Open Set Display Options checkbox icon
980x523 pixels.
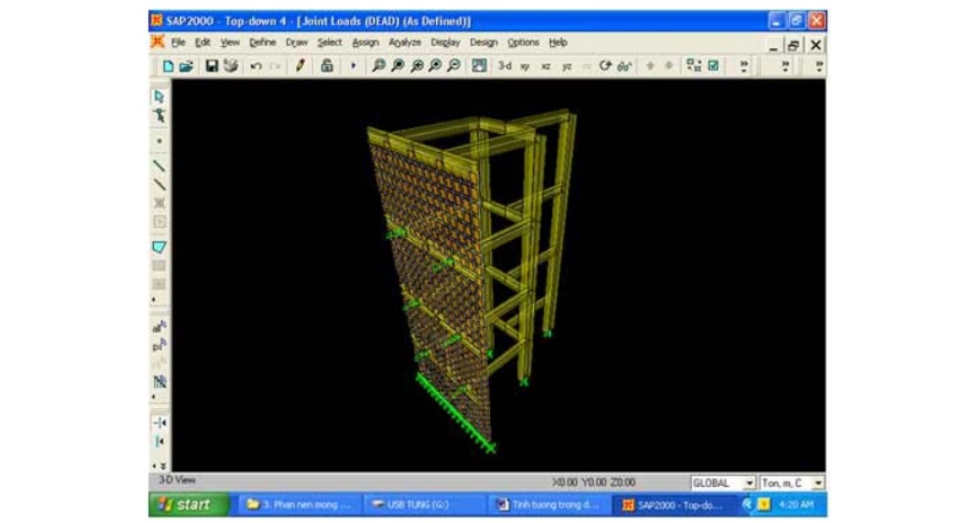[713, 66]
